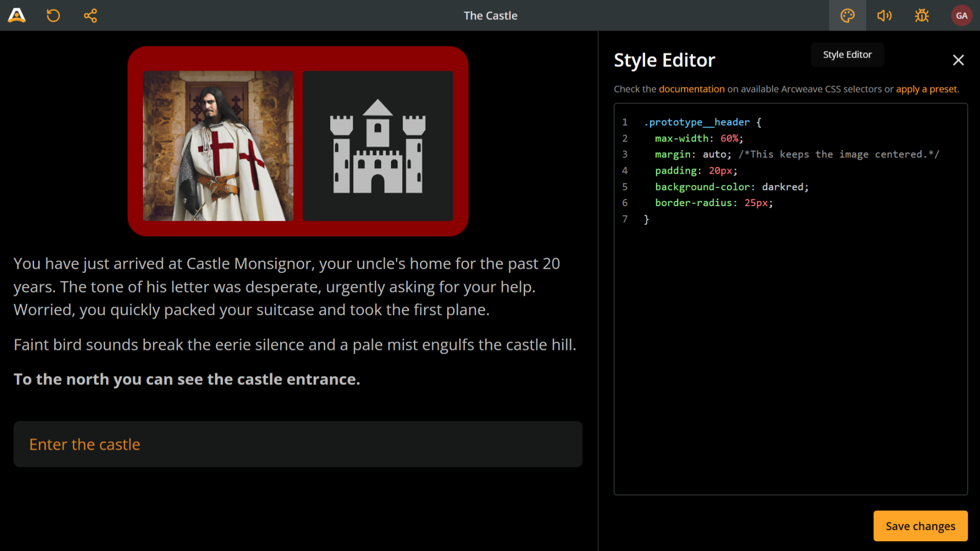Select the palette Style Editor icon
This screenshot has height=551, width=980.
[847, 15]
